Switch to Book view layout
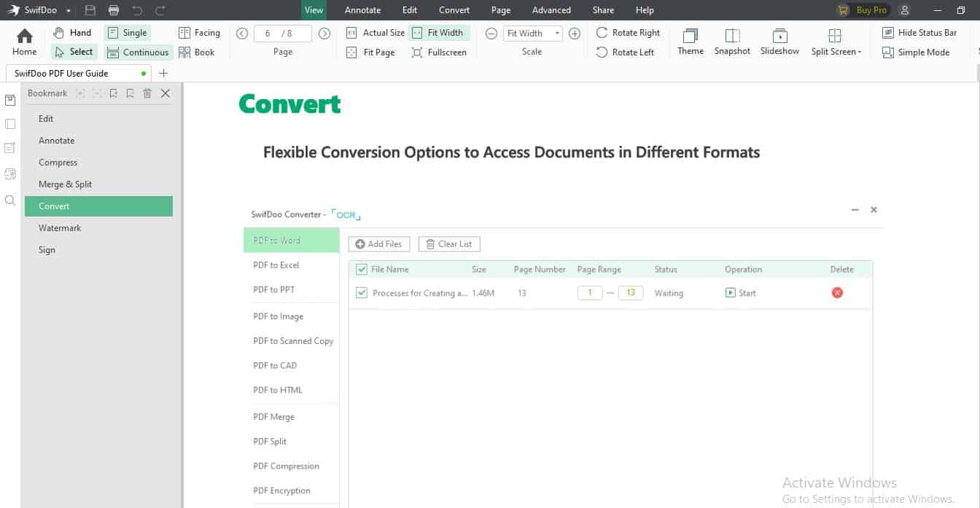The image size is (980, 508). (196, 52)
